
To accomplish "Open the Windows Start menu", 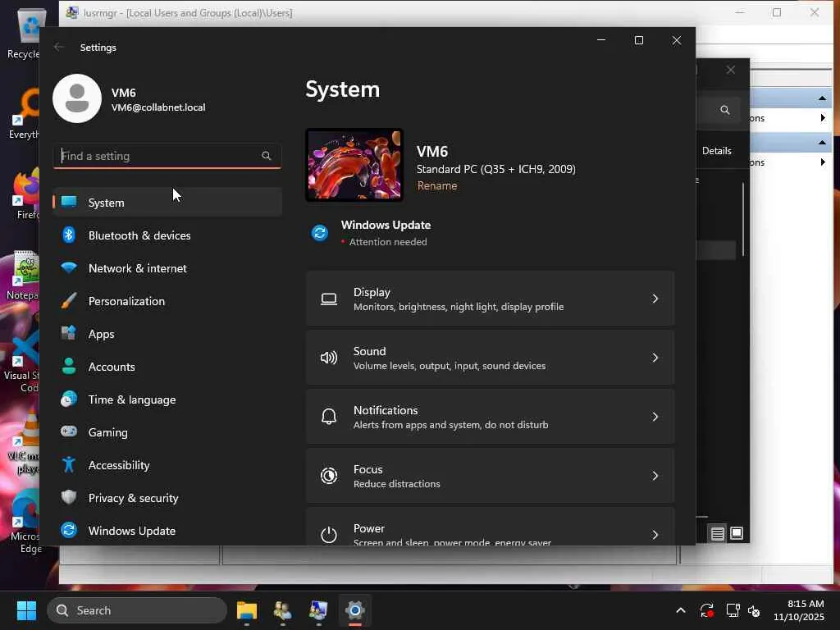I will (x=26, y=610).
